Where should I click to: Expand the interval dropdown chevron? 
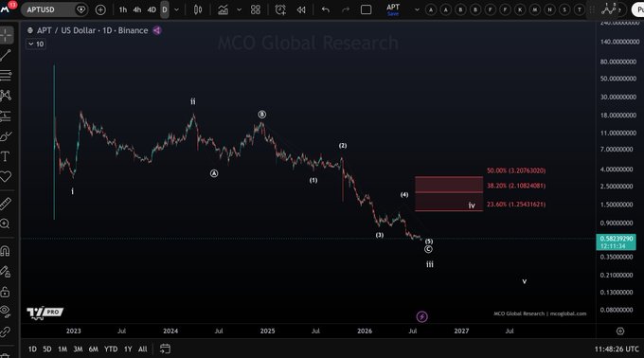tap(176, 9)
